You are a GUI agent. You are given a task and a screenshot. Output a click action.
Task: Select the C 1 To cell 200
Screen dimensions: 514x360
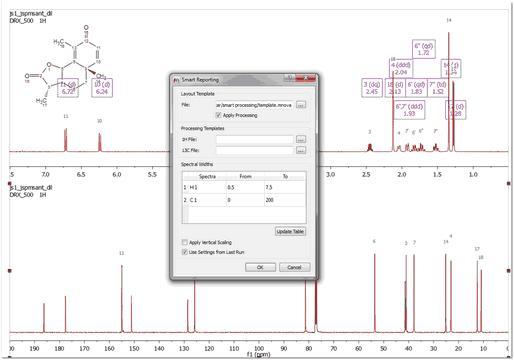(x=285, y=200)
